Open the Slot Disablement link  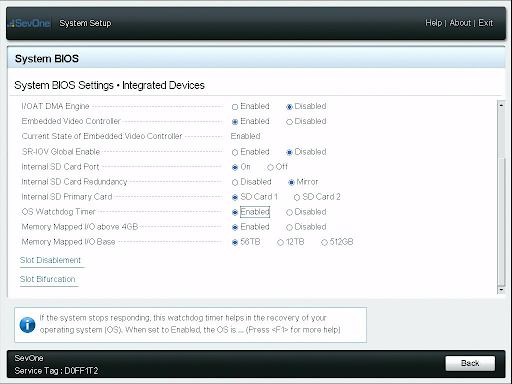pyautogui.click(x=50, y=260)
